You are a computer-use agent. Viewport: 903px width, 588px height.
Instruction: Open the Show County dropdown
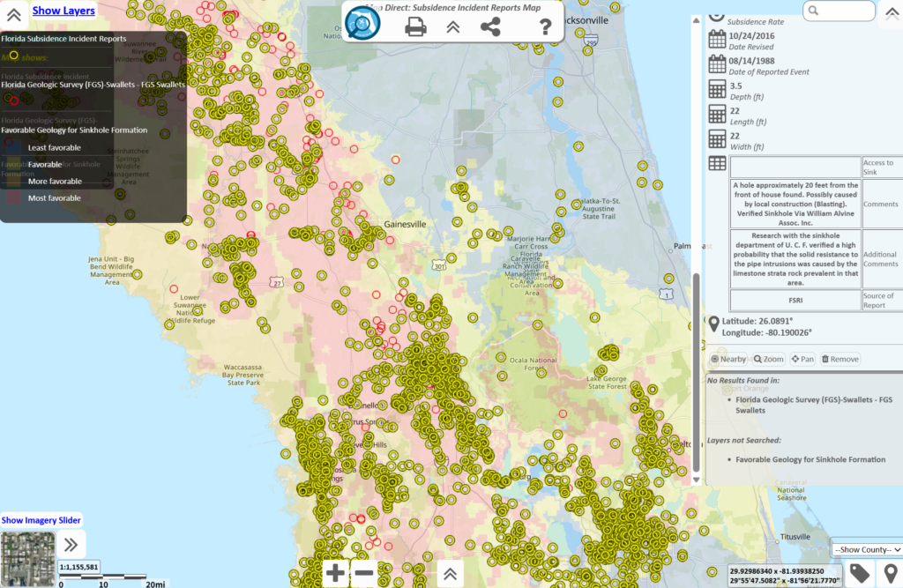coord(867,549)
